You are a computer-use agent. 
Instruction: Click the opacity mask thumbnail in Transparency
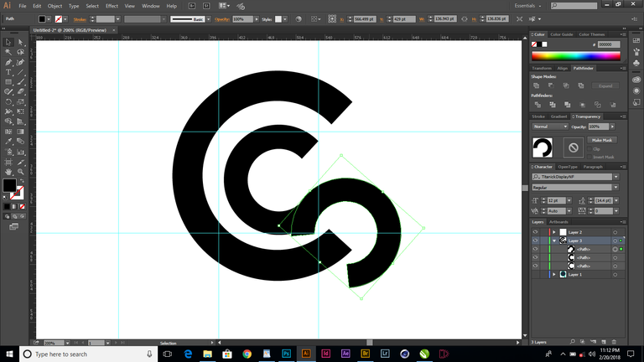pos(574,147)
